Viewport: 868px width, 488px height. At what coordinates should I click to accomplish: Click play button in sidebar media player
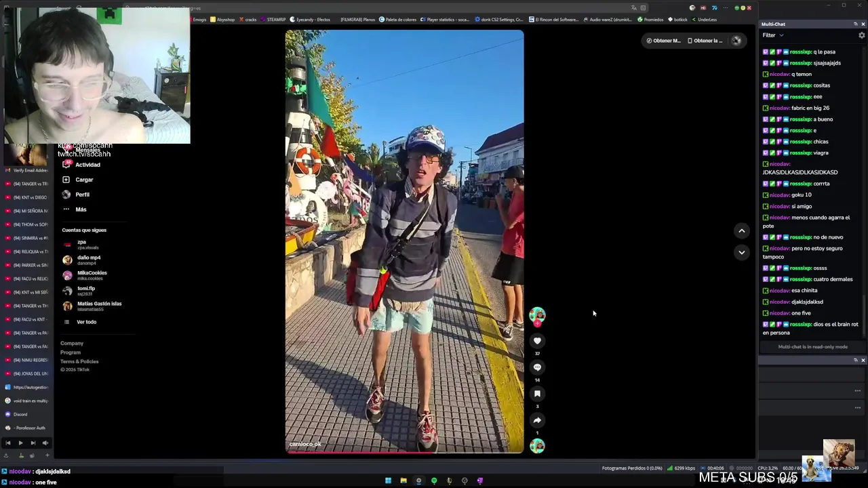(x=20, y=443)
